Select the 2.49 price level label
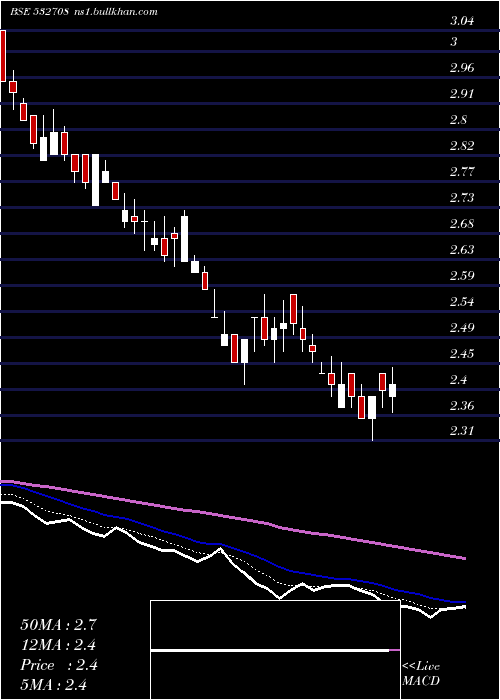 pyautogui.click(x=462, y=328)
